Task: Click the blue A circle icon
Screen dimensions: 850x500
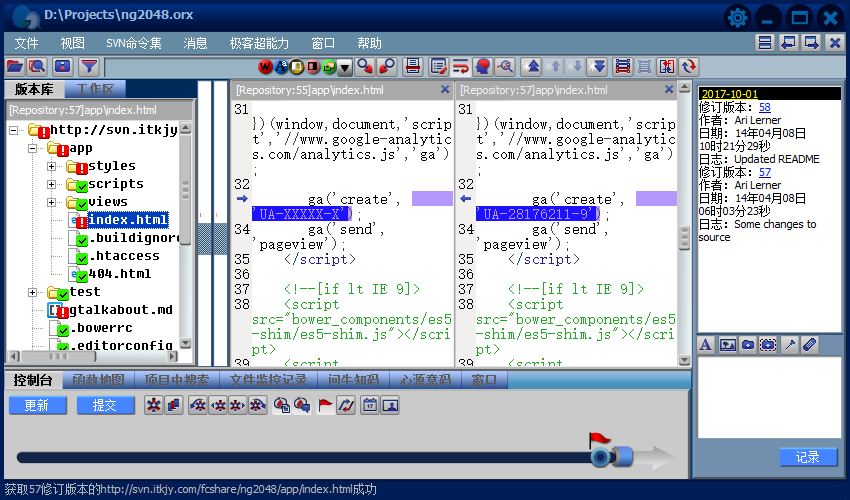Action: 281,67
